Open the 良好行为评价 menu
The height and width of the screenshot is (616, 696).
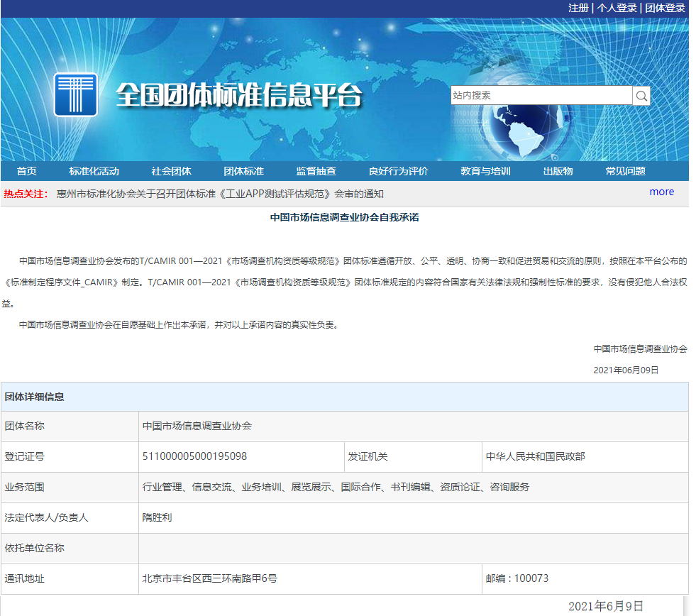tap(399, 171)
